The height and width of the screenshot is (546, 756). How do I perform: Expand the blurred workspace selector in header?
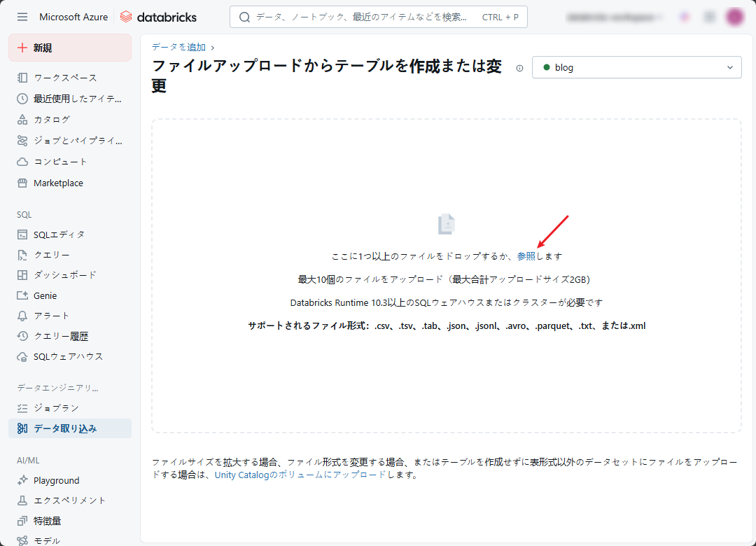point(613,17)
